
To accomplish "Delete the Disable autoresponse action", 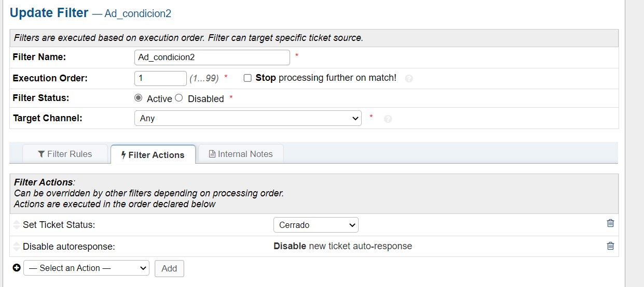I will pyautogui.click(x=610, y=246).
